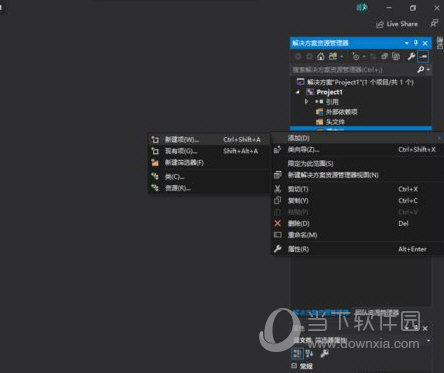The image size is (444, 373).
Task: Click the copy pages icon
Action: coord(277,201)
